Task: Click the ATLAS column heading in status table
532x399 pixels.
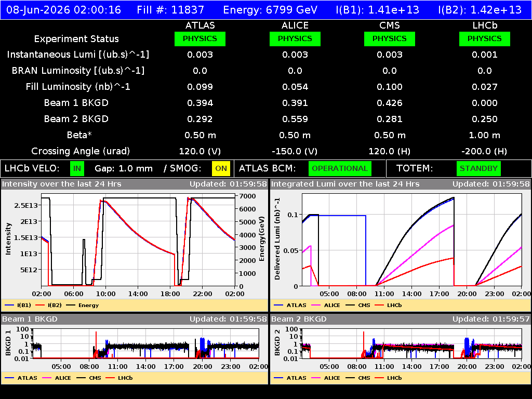Action: click(200, 25)
